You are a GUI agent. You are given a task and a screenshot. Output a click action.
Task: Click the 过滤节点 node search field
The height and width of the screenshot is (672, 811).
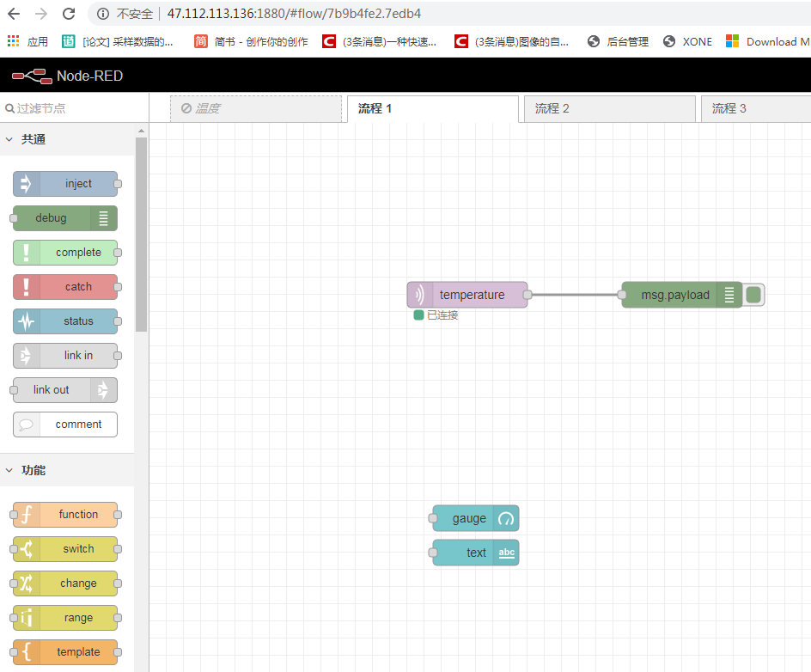click(x=73, y=108)
